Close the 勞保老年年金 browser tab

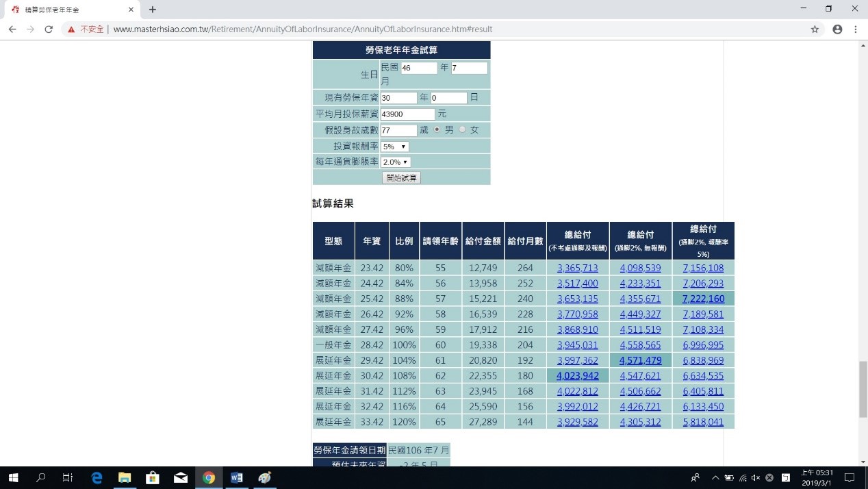tap(131, 10)
